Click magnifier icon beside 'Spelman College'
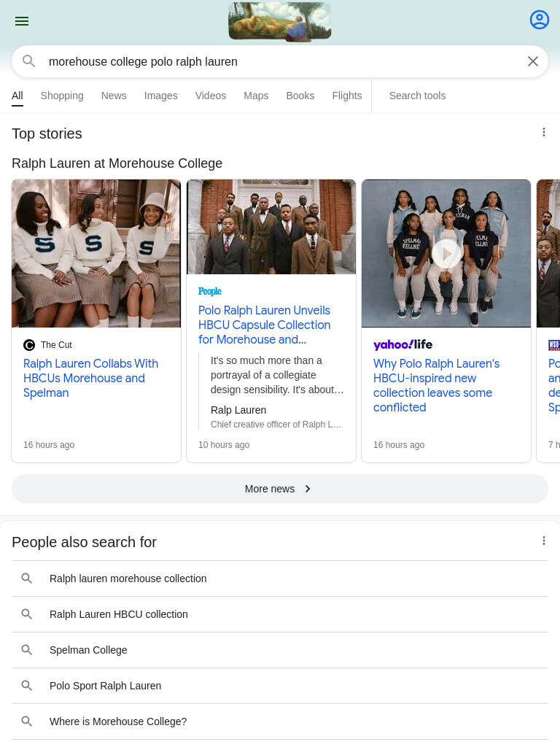560x747 pixels. coord(27,650)
